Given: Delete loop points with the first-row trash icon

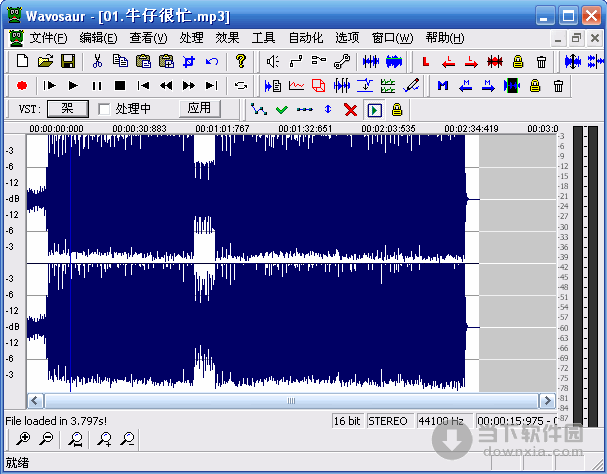Looking at the screenshot, I should click(x=541, y=61).
